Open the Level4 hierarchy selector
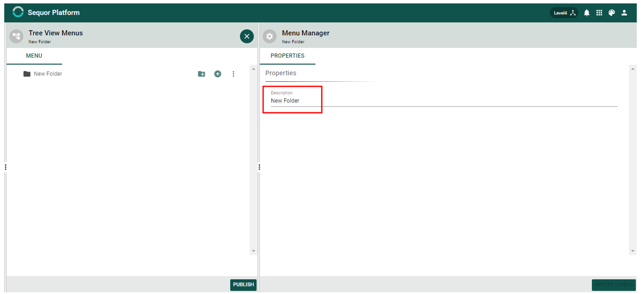 tap(565, 13)
